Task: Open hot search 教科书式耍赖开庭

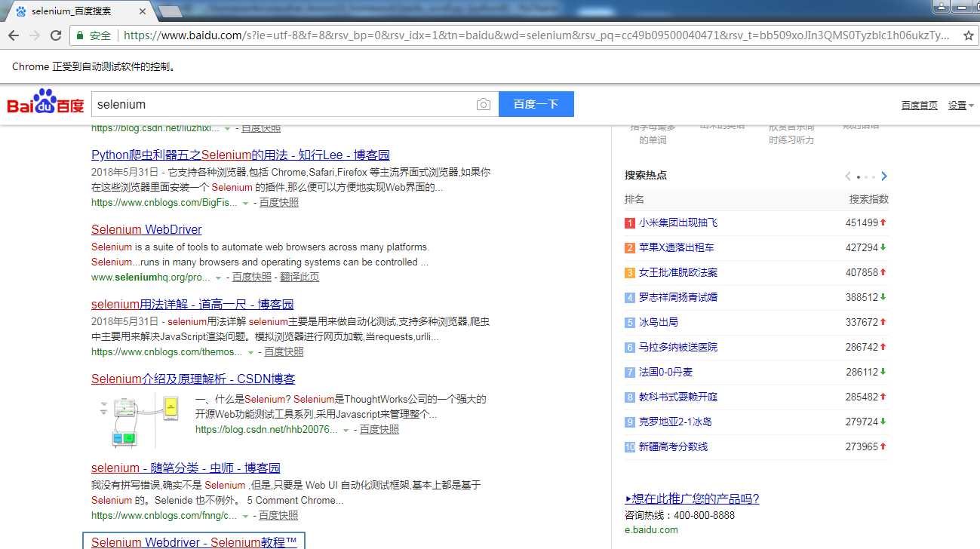Action: pyautogui.click(x=678, y=397)
